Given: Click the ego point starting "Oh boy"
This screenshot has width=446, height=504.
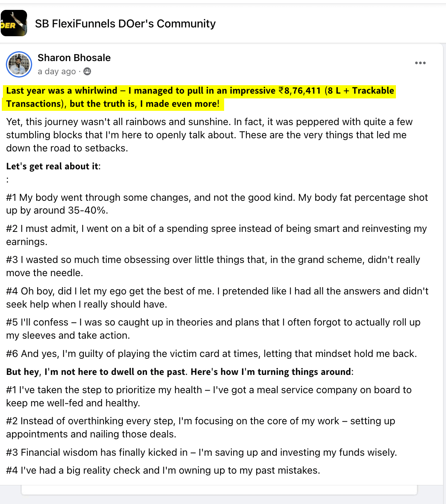Looking at the screenshot, I should pos(217,297).
